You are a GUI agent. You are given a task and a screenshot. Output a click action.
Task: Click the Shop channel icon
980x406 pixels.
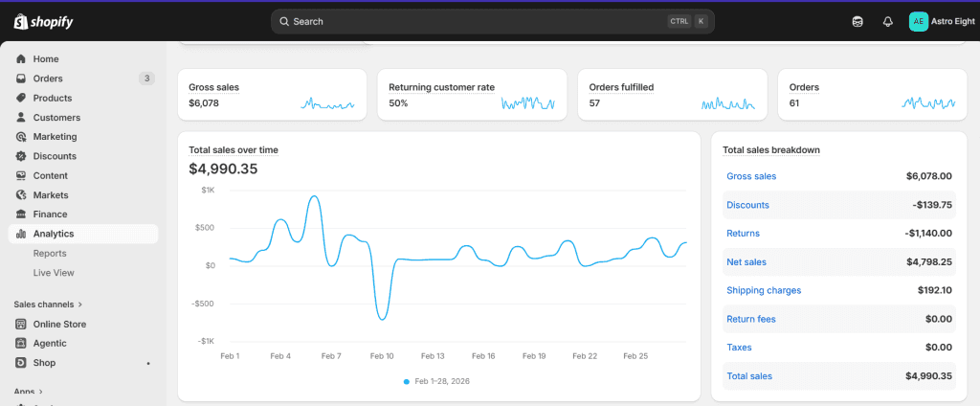tap(21, 363)
